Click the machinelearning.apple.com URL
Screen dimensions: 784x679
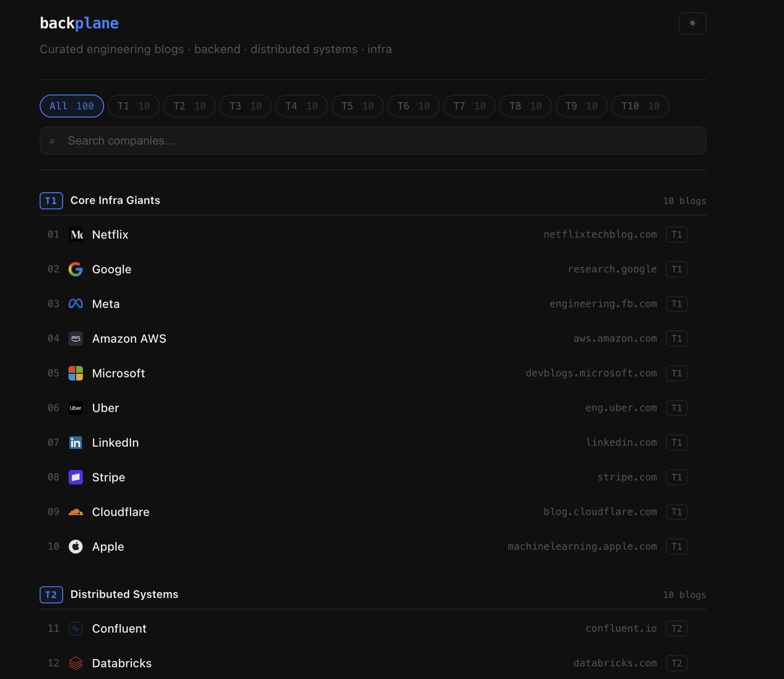tap(582, 547)
